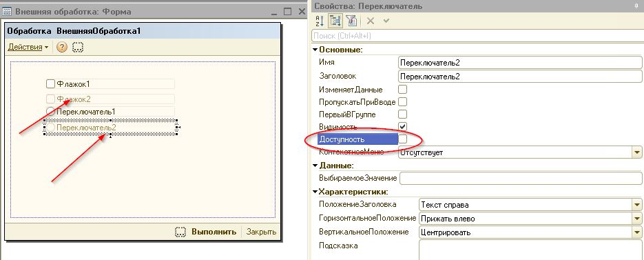Open the Действия menu on the form
The width and height of the screenshot is (644, 260).
click(x=28, y=48)
